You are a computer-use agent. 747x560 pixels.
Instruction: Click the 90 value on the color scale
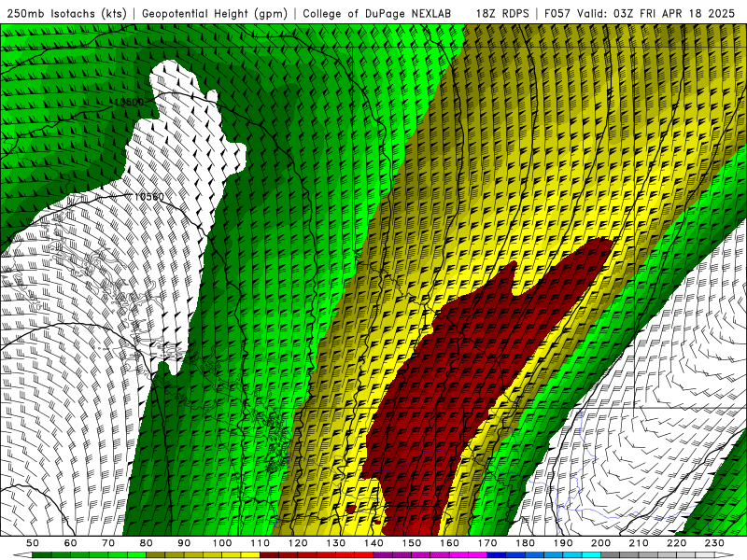pyautogui.click(x=184, y=543)
